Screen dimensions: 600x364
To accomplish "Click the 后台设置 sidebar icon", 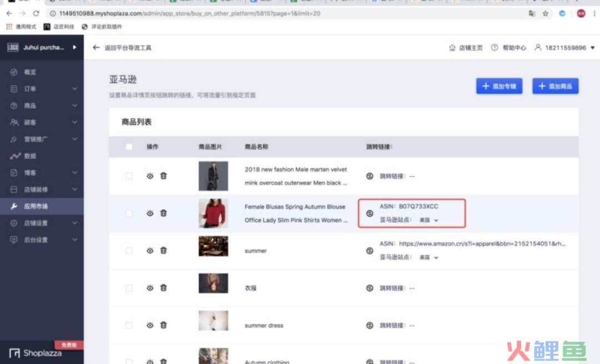I will 14,240.
